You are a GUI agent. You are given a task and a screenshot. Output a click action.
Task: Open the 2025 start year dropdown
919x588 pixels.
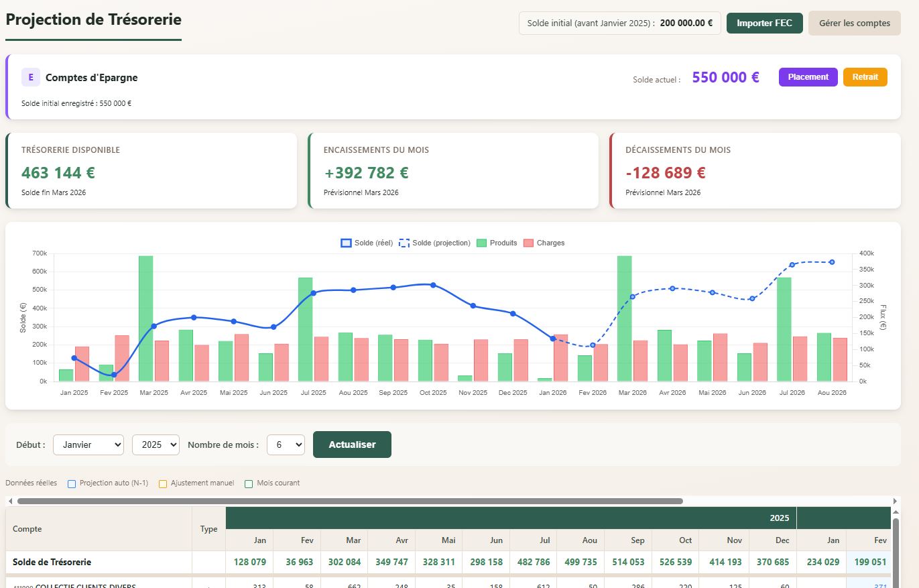tap(156, 445)
